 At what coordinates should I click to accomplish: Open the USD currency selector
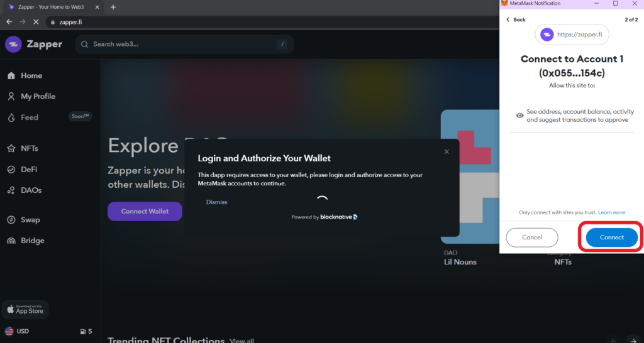pyautogui.click(x=17, y=331)
